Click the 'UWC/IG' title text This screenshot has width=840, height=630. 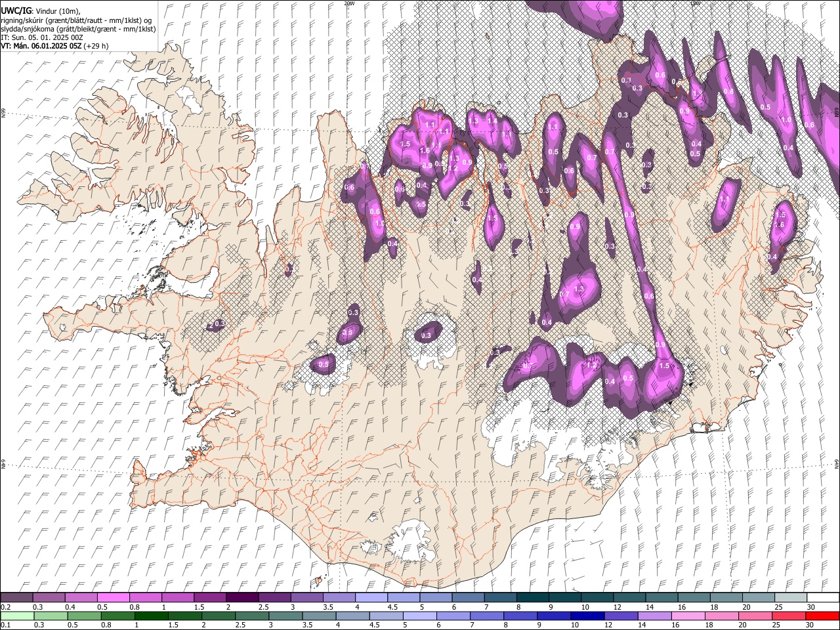point(16,11)
